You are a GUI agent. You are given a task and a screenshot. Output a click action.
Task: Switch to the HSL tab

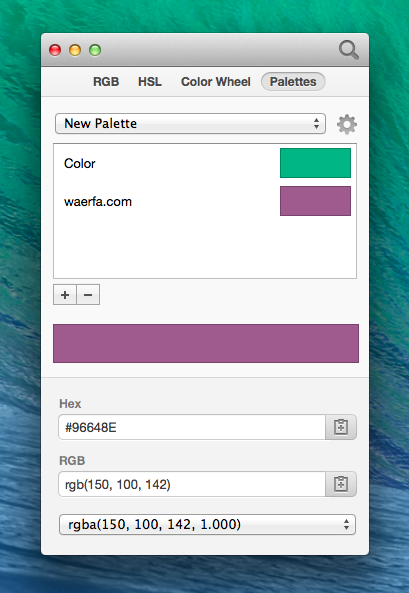[x=150, y=82]
